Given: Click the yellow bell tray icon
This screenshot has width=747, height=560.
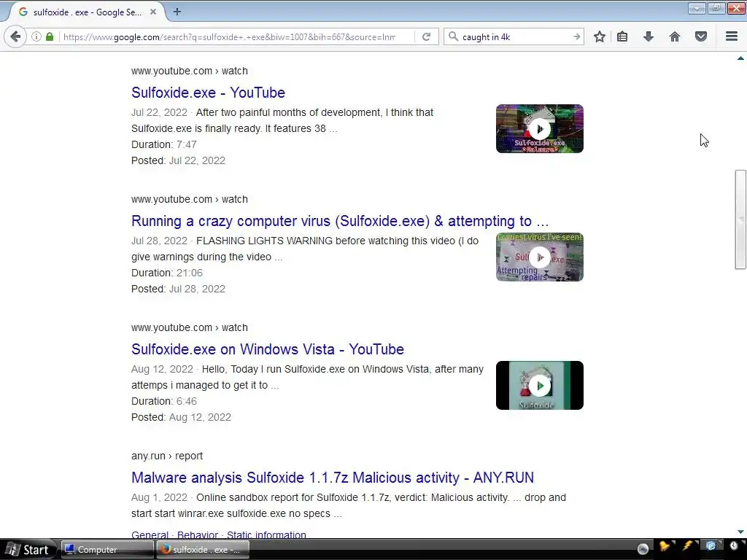Looking at the screenshot, I should click(665, 546).
